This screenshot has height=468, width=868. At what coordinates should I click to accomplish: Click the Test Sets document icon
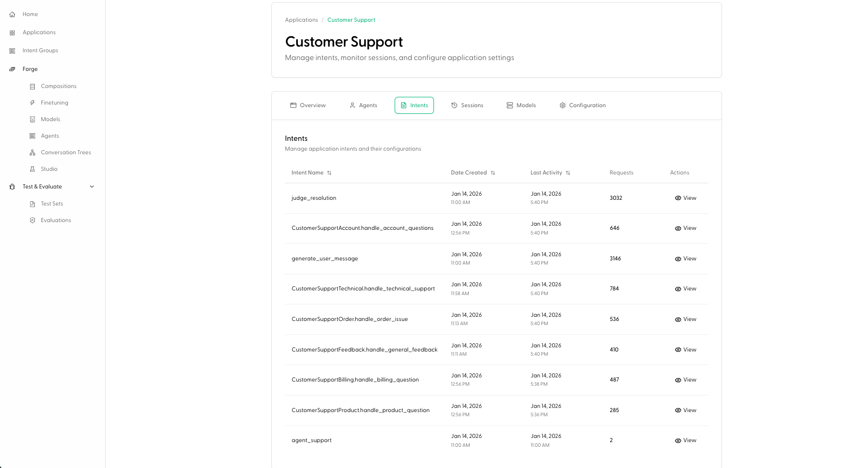(x=33, y=204)
